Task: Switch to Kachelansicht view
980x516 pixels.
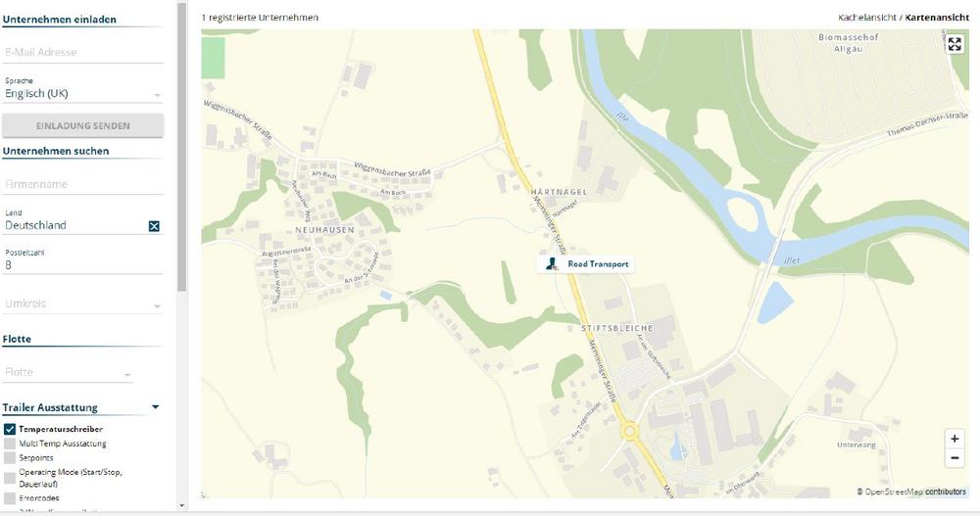Action: pos(867,18)
